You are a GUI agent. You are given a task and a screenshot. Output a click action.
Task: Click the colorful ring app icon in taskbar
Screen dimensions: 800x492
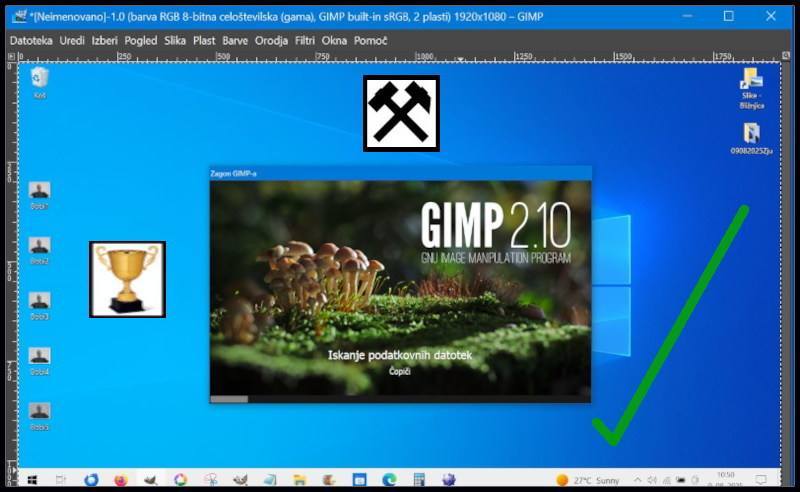point(181,480)
